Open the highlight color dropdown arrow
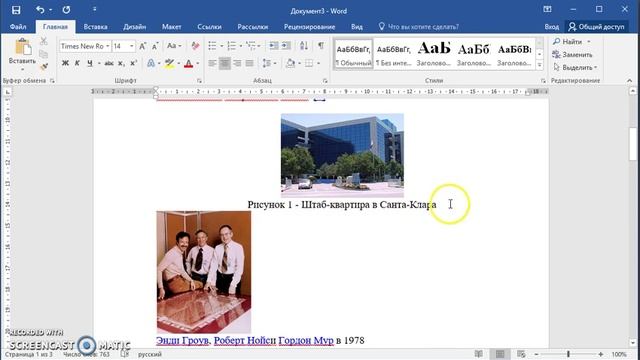The image size is (640, 360). [178, 63]
